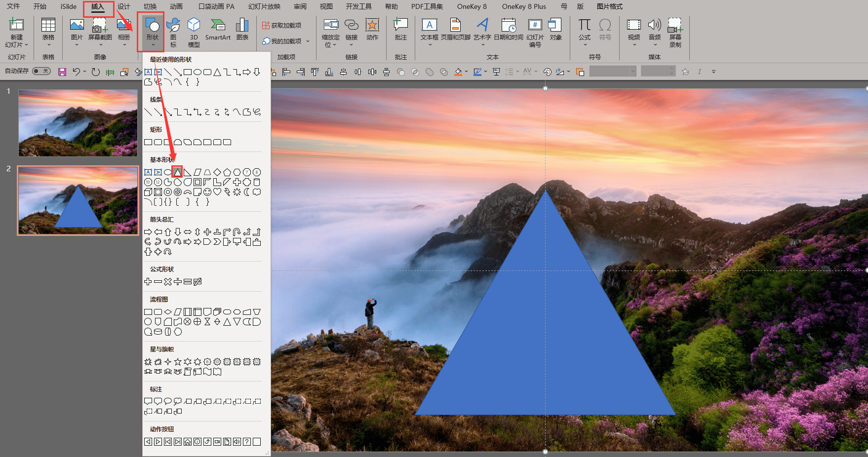This screenshot has height=457, width=868.
Task: Choose the heart shape in basic shapes
Action: pyautogui.click(x=217, y=192)
